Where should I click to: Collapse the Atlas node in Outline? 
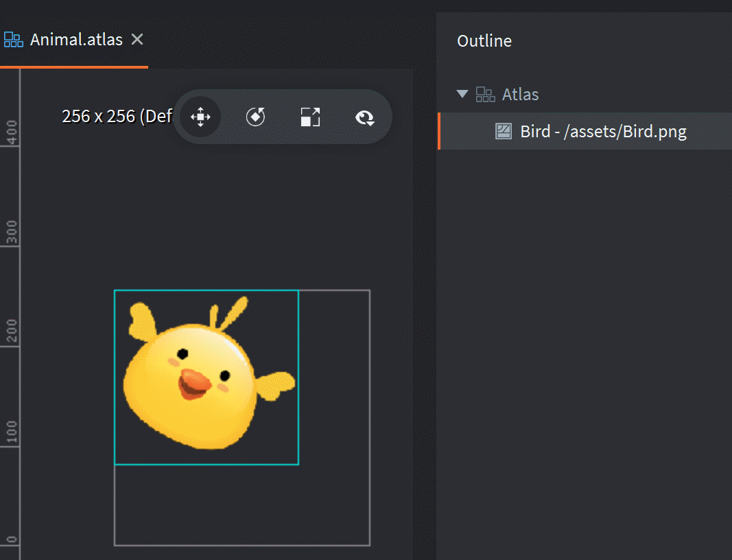(462, 94)
